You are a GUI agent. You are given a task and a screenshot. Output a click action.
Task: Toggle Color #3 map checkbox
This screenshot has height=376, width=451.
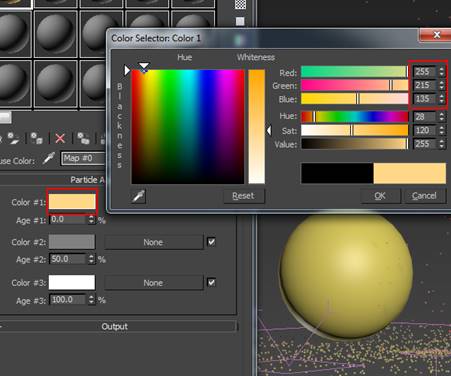coord(211,283)
